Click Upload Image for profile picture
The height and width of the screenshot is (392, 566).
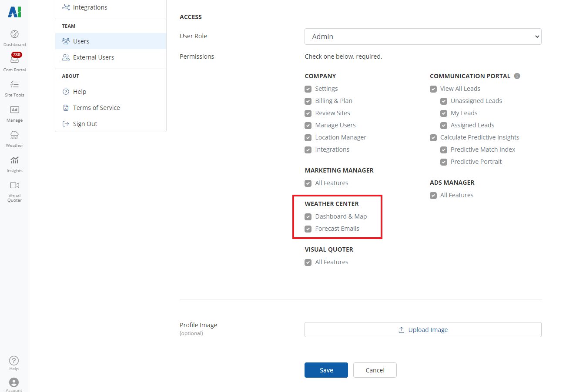(422, 330)
